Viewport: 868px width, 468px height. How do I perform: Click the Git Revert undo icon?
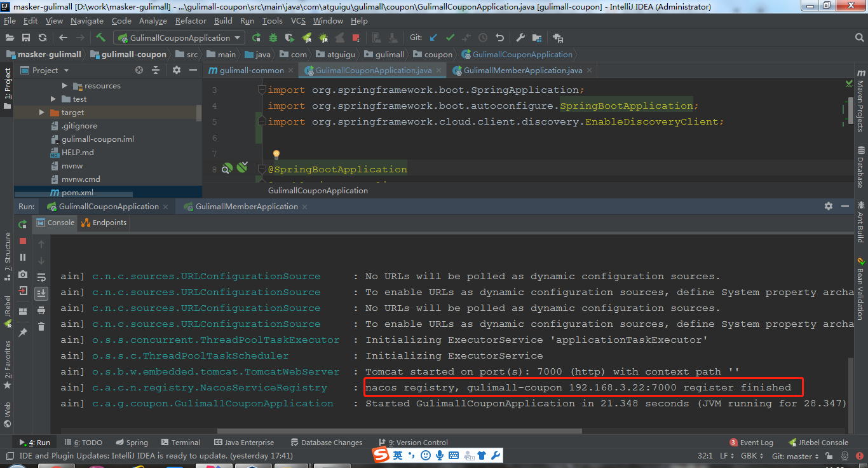click(499, 38)
